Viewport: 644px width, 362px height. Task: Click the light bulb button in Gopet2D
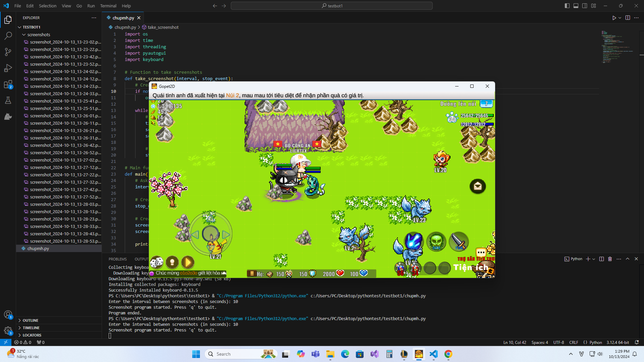coord(172,262)
